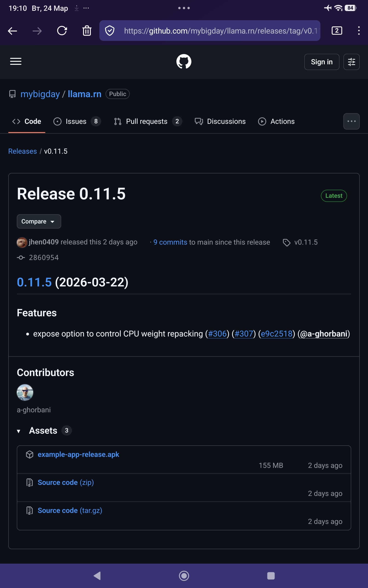Collapse the Assets section
The height and width of the screenshot is (588, 368).
point(18,431)
